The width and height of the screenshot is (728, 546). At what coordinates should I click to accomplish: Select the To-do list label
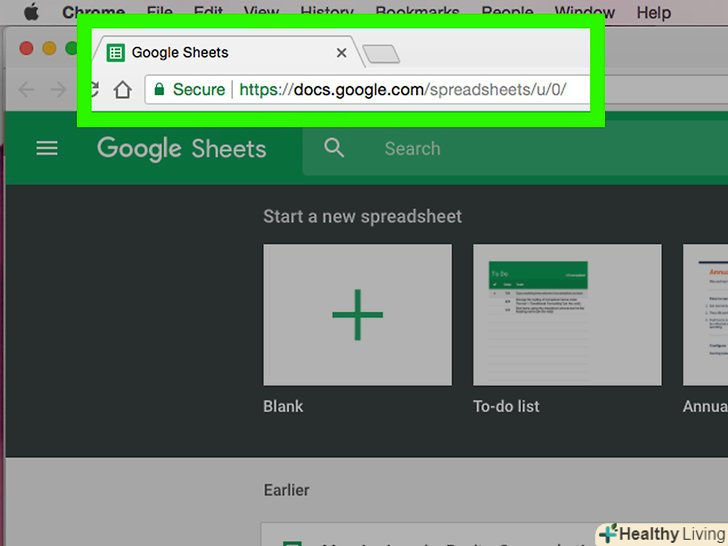pos(507,406)
